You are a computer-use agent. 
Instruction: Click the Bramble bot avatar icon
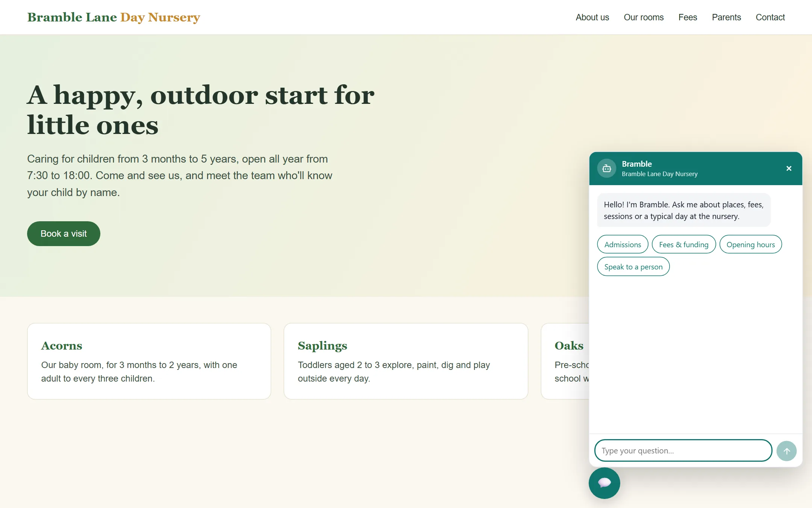click(x=606, y=169)
